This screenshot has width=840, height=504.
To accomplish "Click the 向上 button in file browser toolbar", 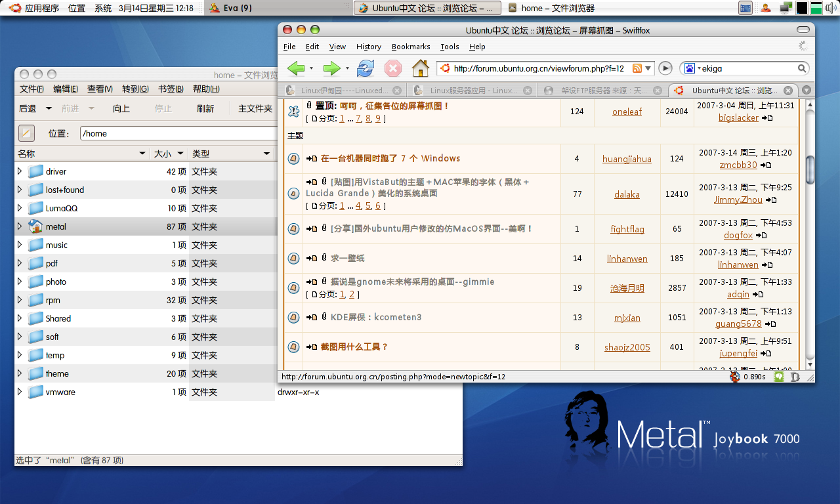I will pyautogui.click(x=121, y=108).
